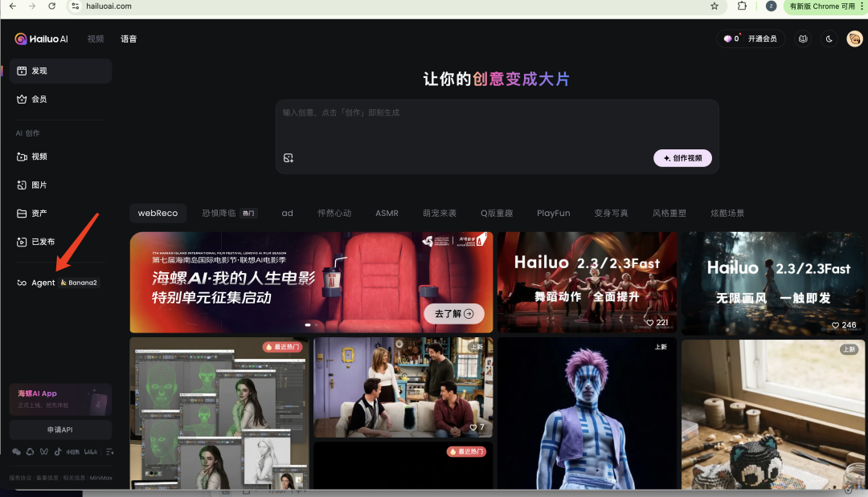Open the 相关信息 footer link
868x497 pixels.
point(74,478)
